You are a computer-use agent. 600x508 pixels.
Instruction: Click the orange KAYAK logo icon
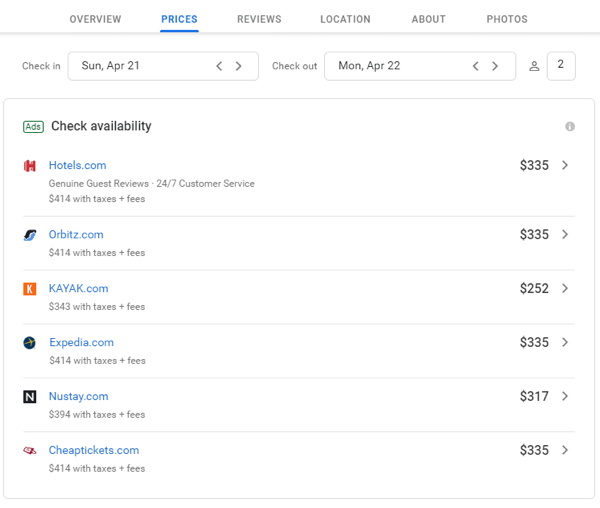[30, 289]
